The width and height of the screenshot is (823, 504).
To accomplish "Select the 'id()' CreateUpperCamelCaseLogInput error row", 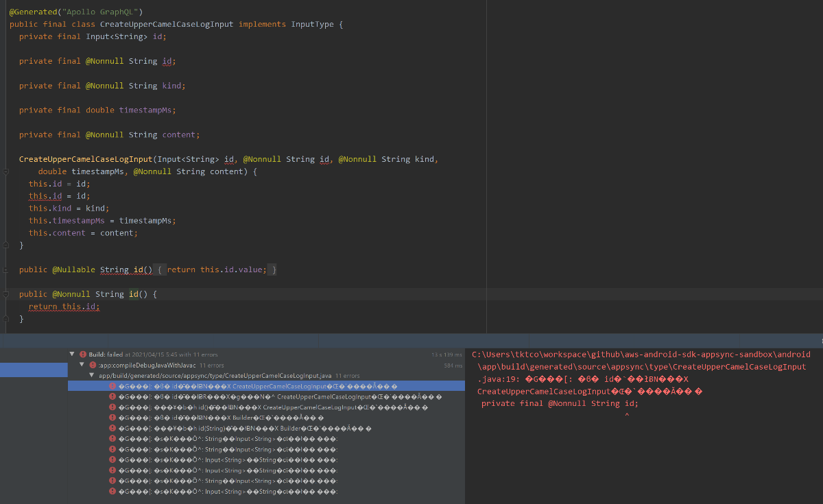I will click(x=266, y=407).
